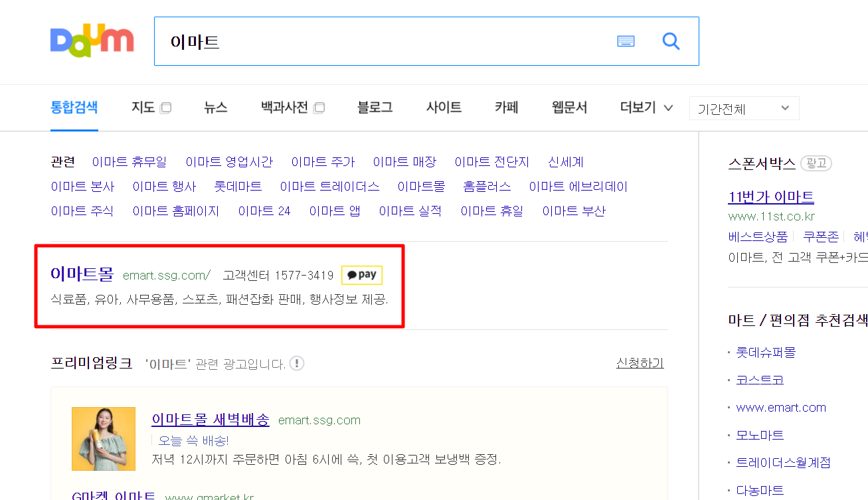Image resolution: width=868 pixels, height=500 pixels.
Task: Click 고객센터 1577-3419 text
Action: coord(278,275)
